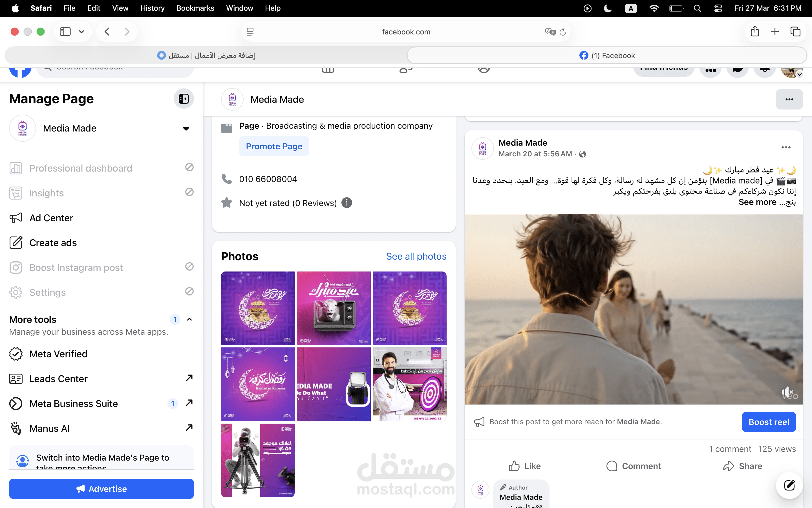Open the page reader icon in address bar
The height and width of the screenshot is (508, 812).
(x=250, y=32)
